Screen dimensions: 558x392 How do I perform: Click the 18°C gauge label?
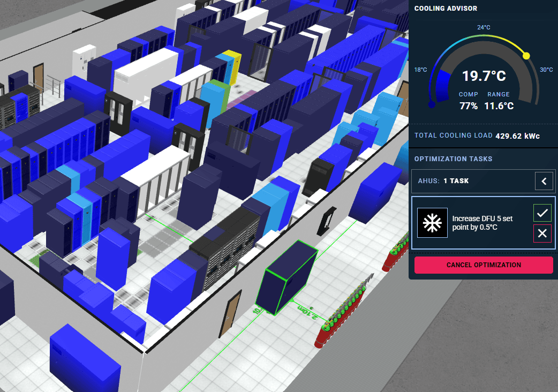click(420, 70)
